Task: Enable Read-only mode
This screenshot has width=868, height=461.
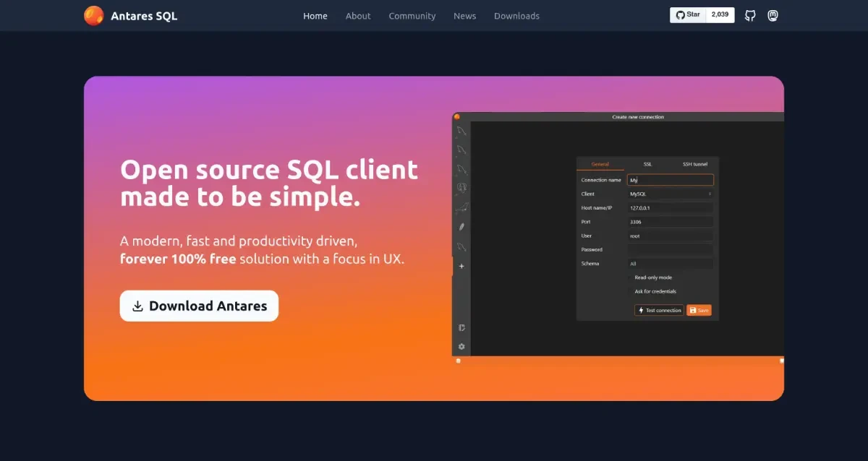Action: click(x=629, y=277)
